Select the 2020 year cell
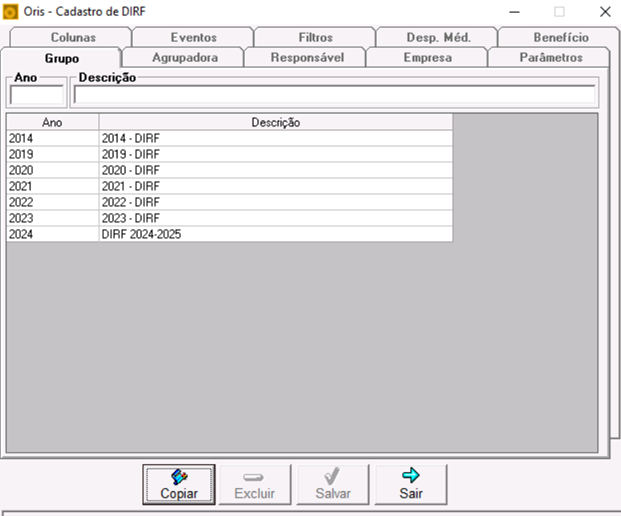The height and width of the screenshot is (516, 621). point(52,170)
